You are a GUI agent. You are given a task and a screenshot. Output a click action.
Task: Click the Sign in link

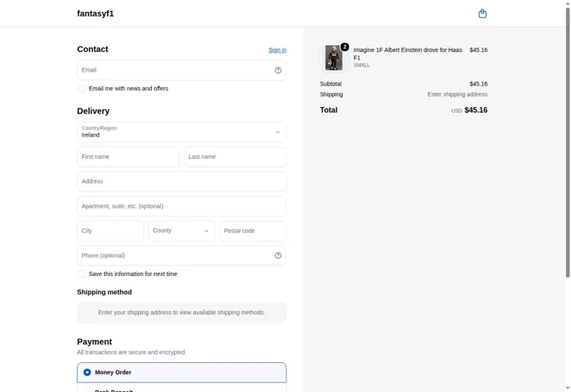click(278, 50)
